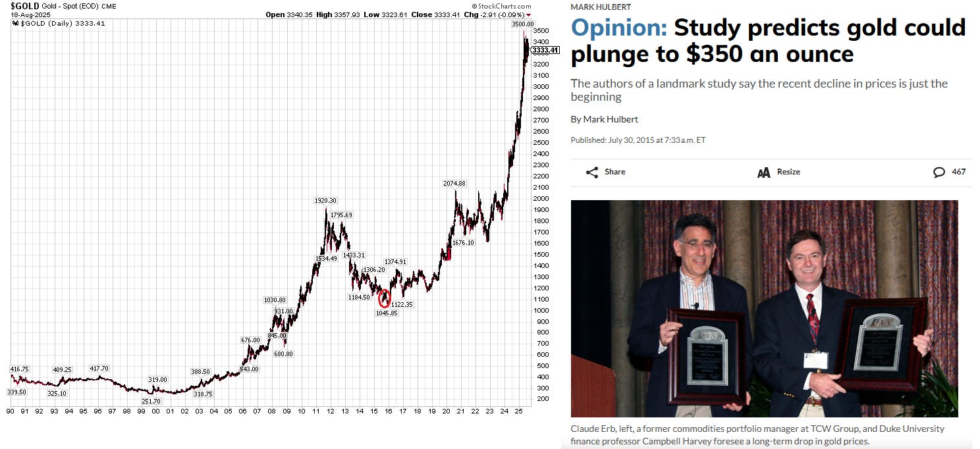The image size is (980, 449).
Task: Click the 931.00 price label
Action: click(x=284, y=311)
